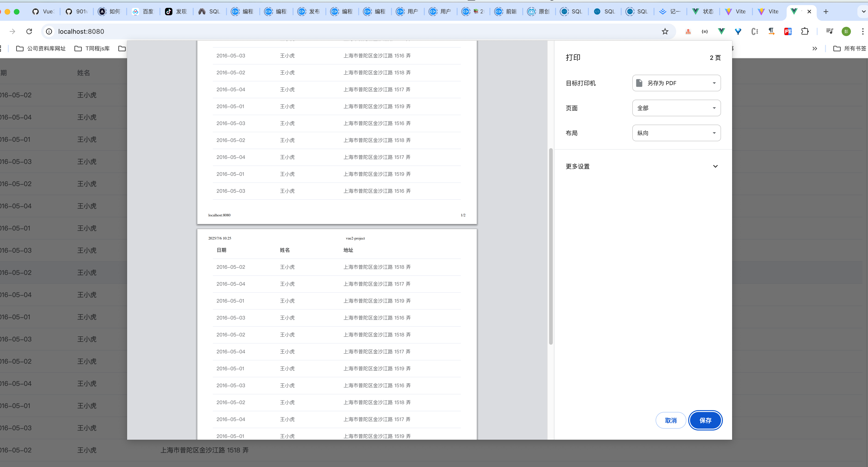The width and height of the screenshot is (868, 467).
Task: Show hidden bookmarks via double chevron
Action: pyautogui.click(x=815, y=49)
